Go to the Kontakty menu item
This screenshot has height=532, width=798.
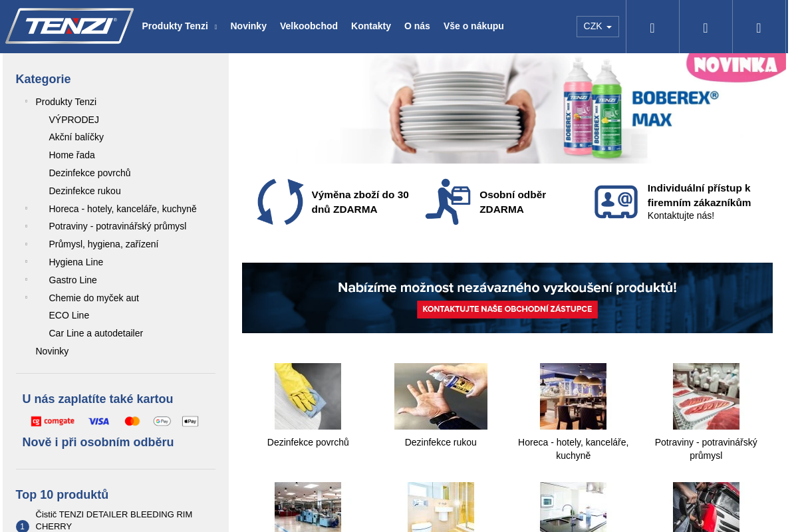pyautogui.click(x=370, y=26)
